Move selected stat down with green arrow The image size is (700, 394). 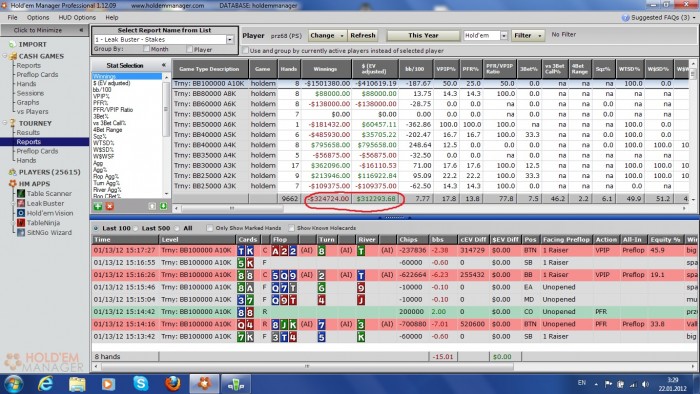(x=163, y=206)
